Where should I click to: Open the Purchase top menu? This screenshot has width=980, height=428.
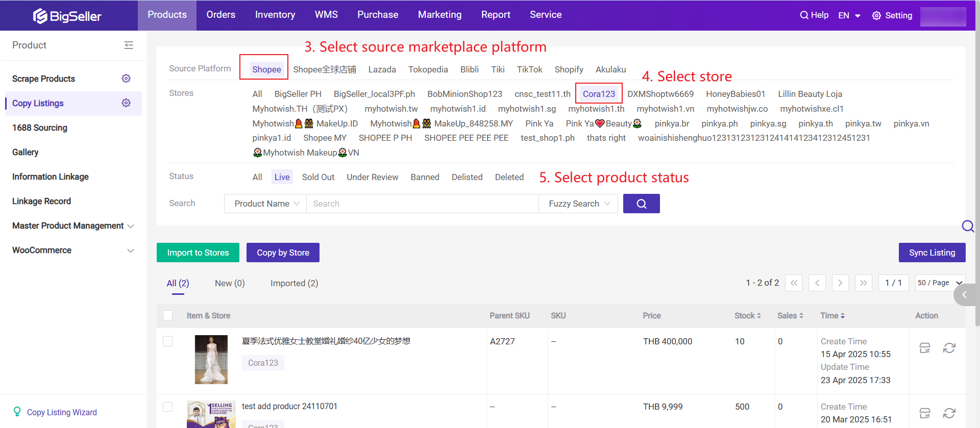tap(378, 15)
